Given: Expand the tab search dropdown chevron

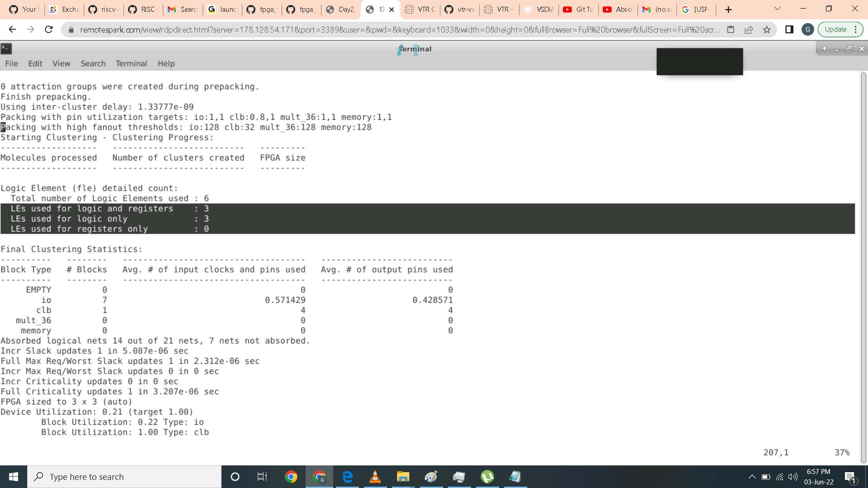Looking at the screenshot, I should [x=777, y=9].
